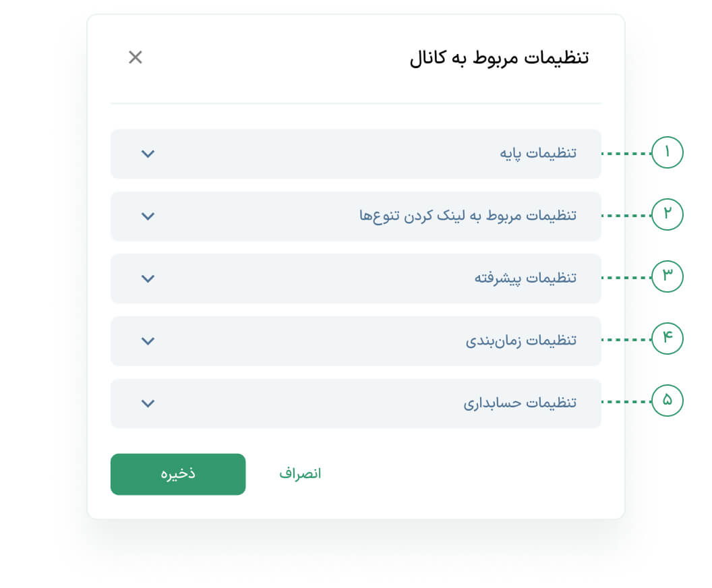Expand chevron for تنظیمات پایه section
This screenshot has height=588, width=712.
coord(148,154)
